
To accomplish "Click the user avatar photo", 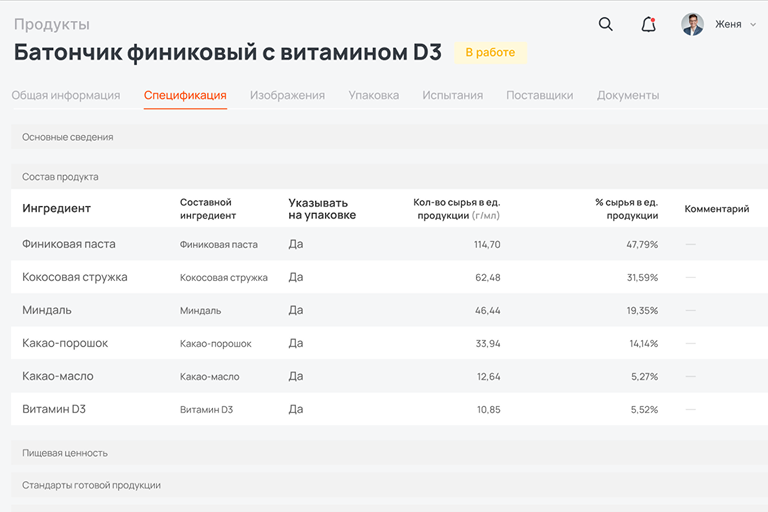I will pos(692,25).
